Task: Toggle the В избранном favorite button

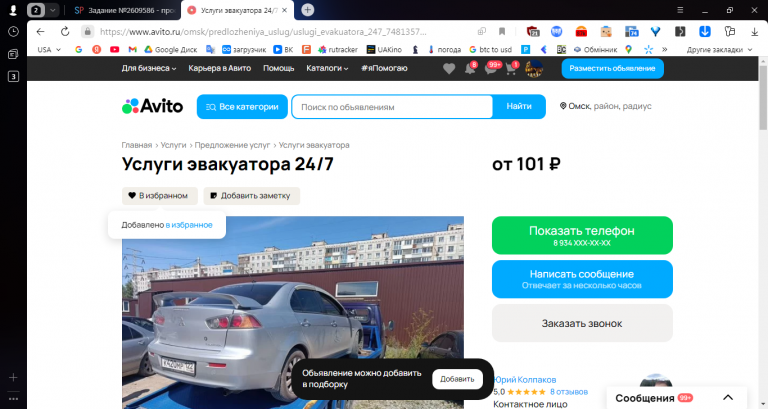Action: click(160, 195)
